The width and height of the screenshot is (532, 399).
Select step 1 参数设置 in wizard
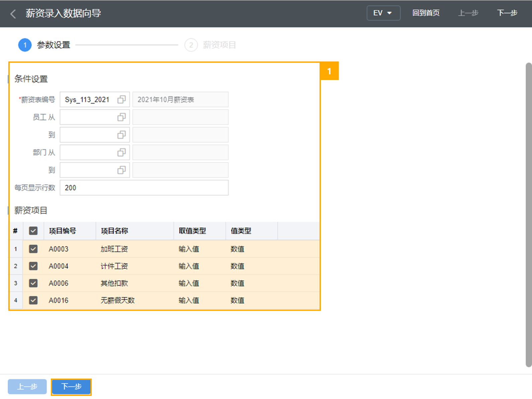point(44,45)
